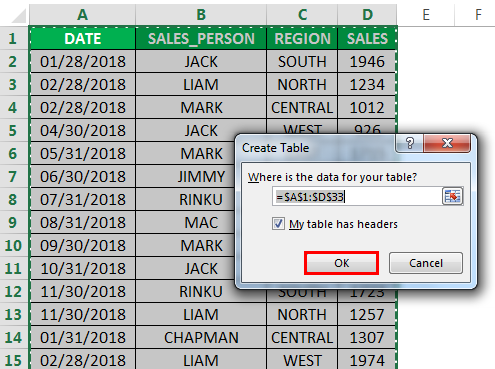
Task: Select row 14 header
Action: [13, 337]
